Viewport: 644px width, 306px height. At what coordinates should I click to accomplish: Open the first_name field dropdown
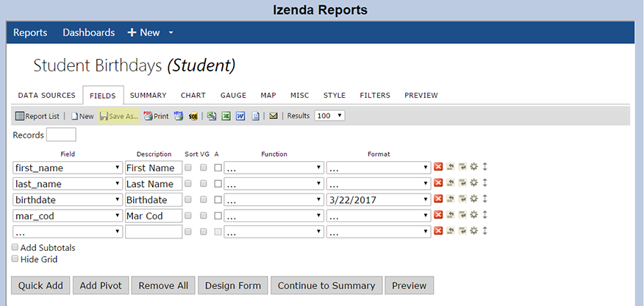pos(68,168)
